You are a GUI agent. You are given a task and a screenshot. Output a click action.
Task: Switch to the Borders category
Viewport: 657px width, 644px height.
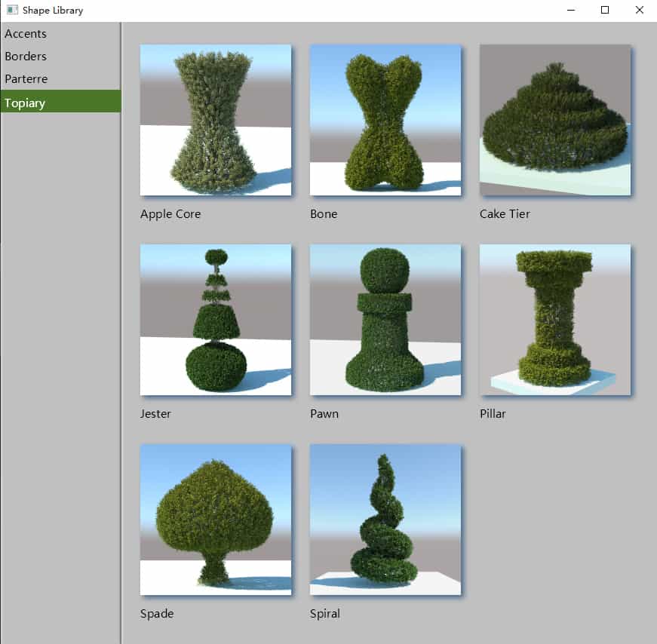(x=26, y=57)
